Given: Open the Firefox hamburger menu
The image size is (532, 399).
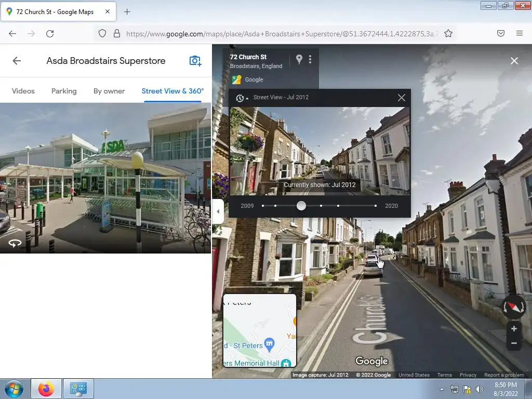Looking at the screenshot, I should pos(520,33).
